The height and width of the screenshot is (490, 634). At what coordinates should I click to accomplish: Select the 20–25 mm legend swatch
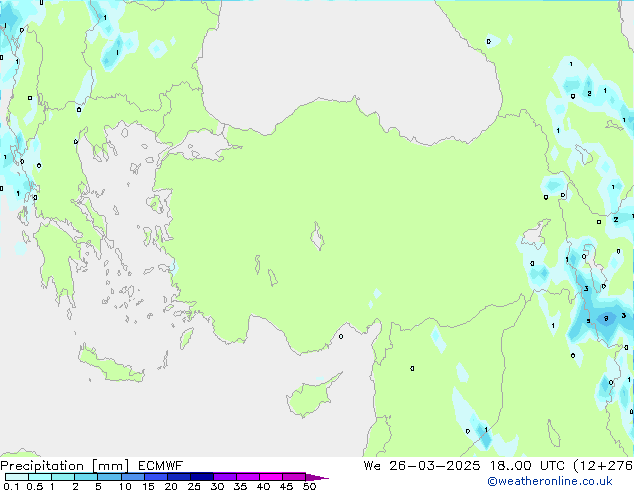pyautogui.click(x=179, y=477)
